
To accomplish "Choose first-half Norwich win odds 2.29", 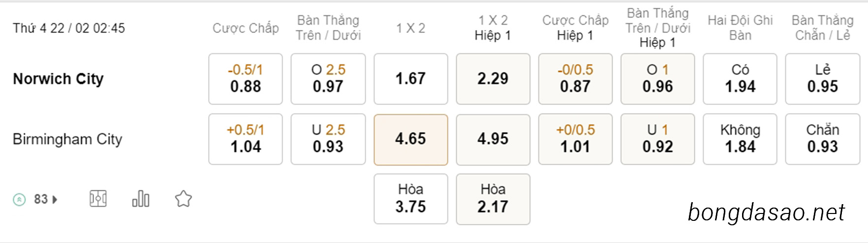I will [x=493, y=79].
